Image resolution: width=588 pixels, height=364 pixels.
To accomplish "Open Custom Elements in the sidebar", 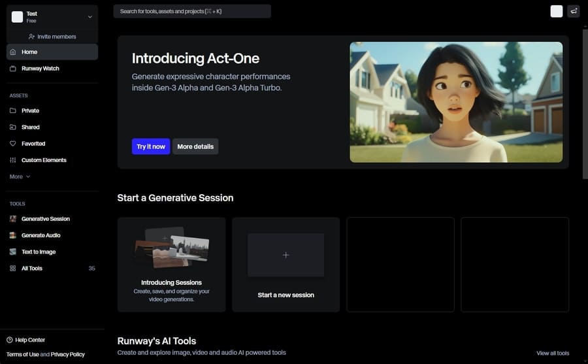I will pos(52,160).
